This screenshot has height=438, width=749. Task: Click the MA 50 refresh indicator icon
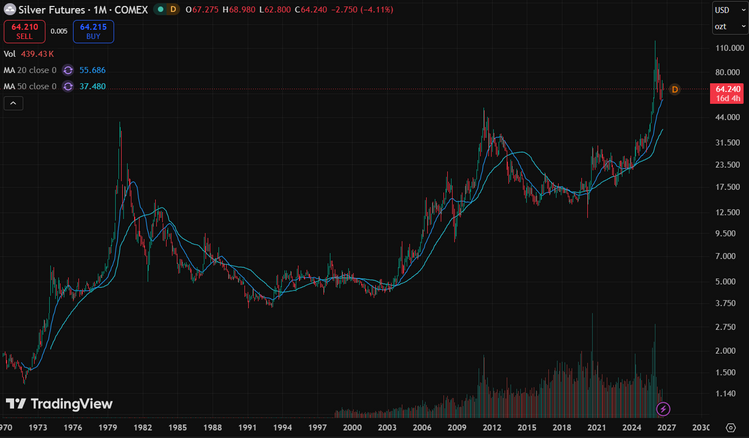tap(68, 86)
